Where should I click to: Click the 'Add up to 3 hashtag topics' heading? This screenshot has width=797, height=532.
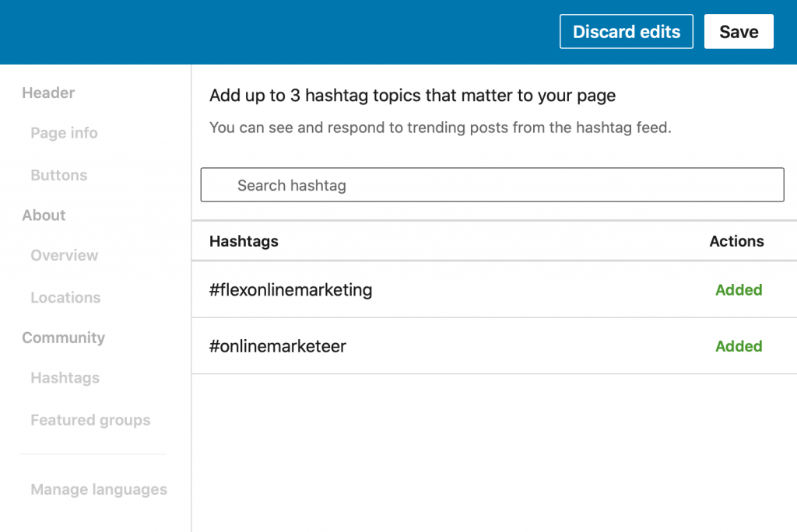413,96
